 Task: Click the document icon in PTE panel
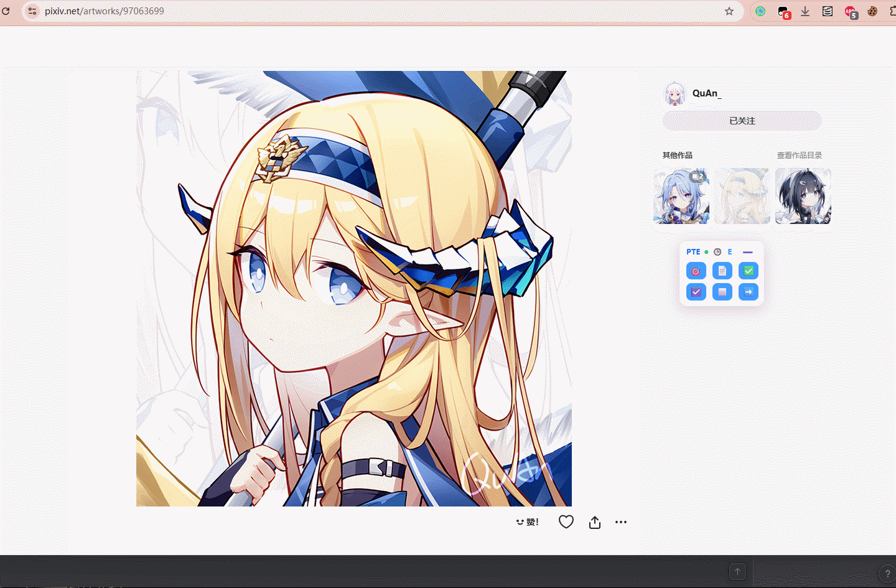(722, 271)
